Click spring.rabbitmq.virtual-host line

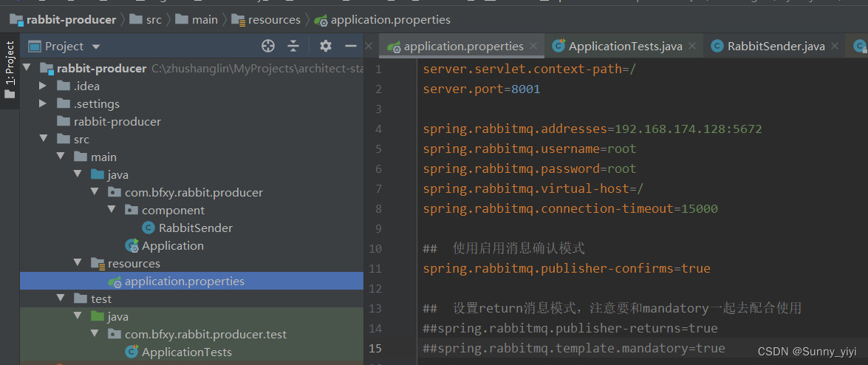tap(533, 189)
